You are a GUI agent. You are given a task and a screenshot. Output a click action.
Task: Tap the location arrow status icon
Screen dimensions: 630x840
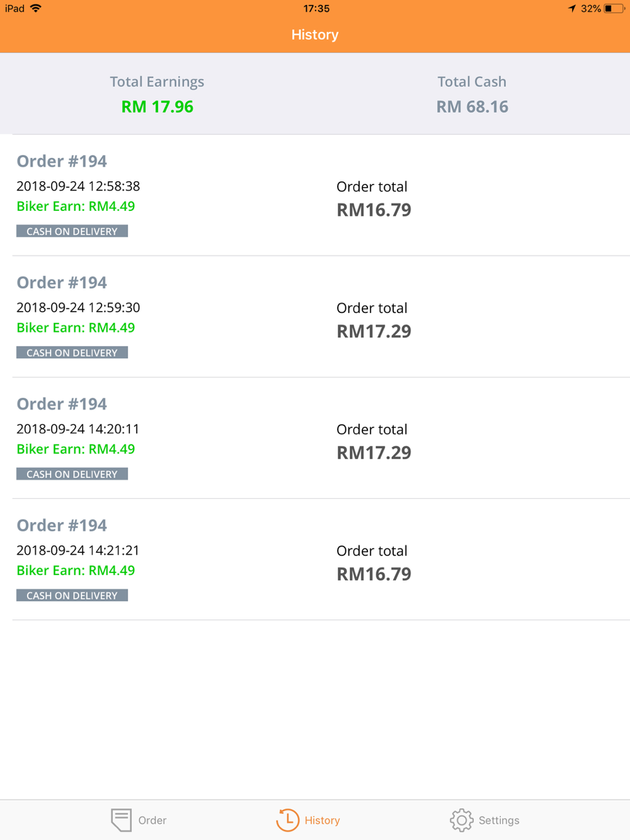click(x=572, y=8)
